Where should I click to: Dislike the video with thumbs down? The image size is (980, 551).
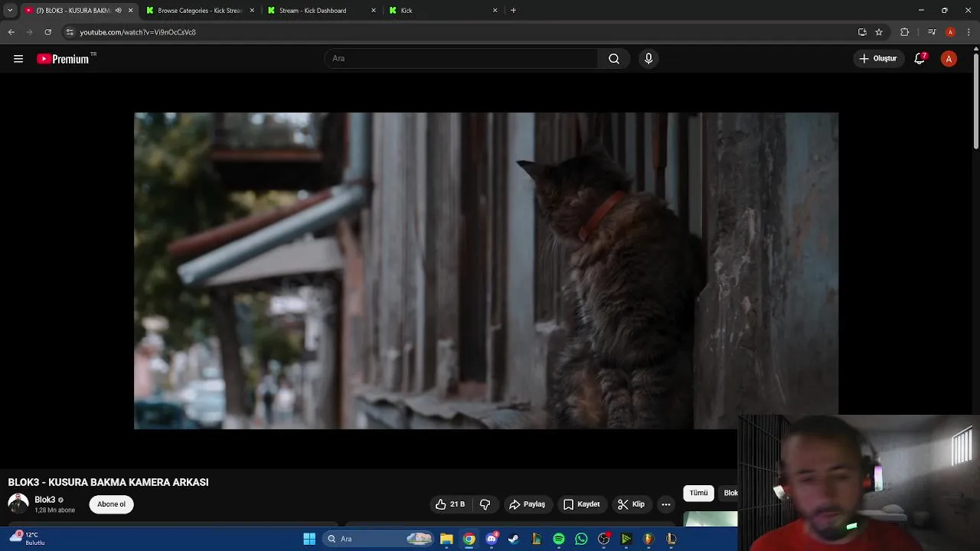(x=485, y=504)
